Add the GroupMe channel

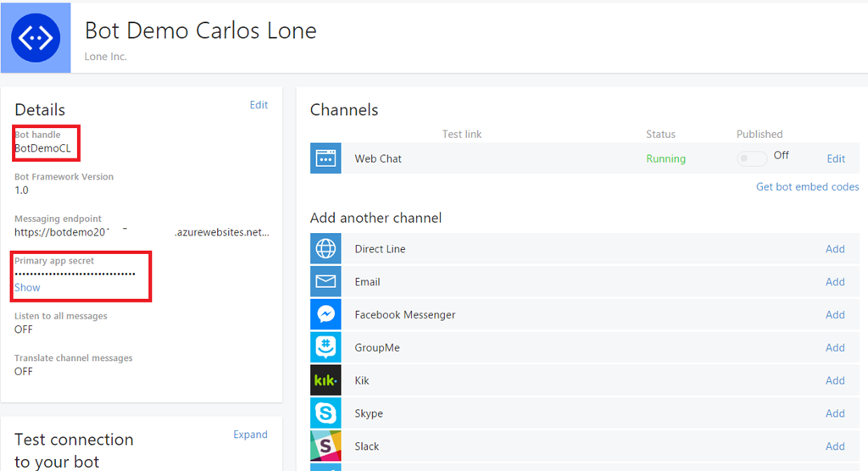click(835, 347)
